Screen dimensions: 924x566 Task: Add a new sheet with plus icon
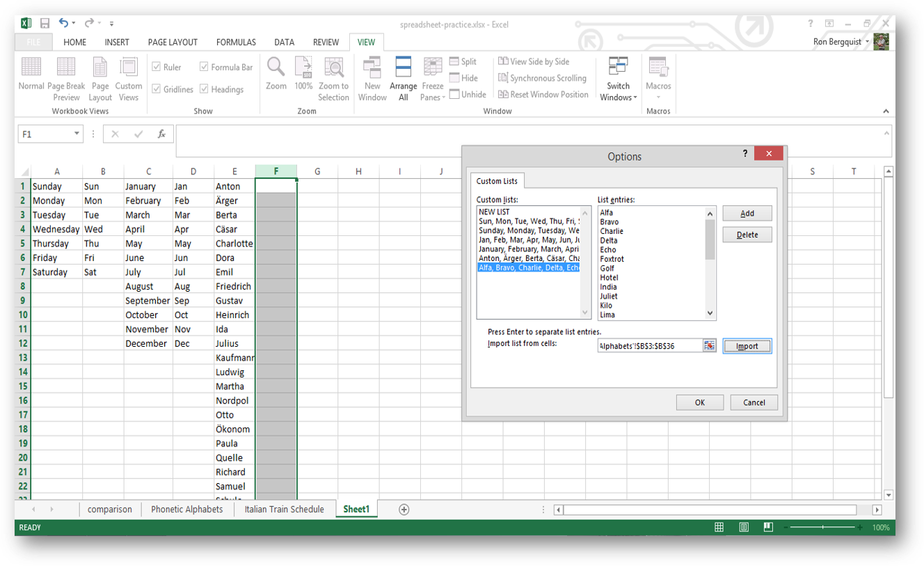(404, 510)
